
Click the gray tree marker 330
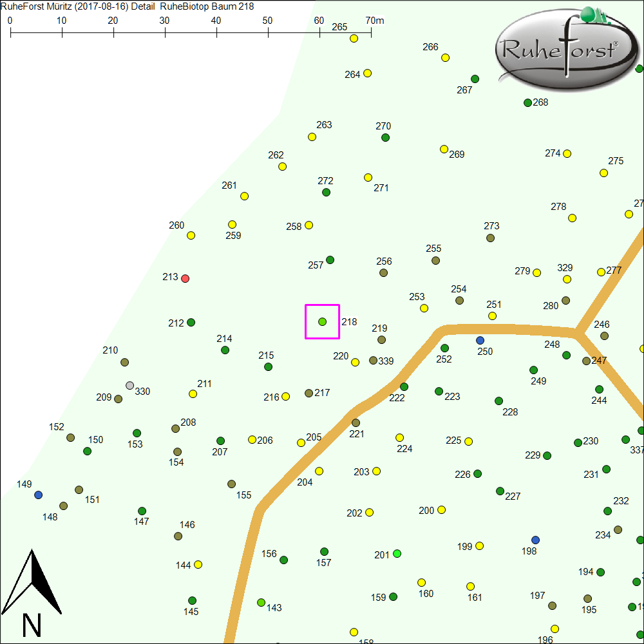130,385
